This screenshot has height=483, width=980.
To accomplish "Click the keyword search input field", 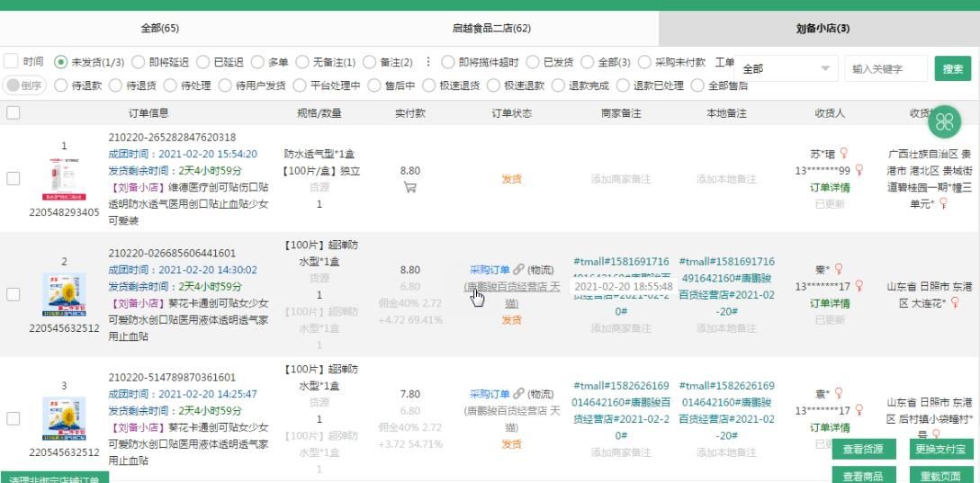I will click(x=885, y=69).
